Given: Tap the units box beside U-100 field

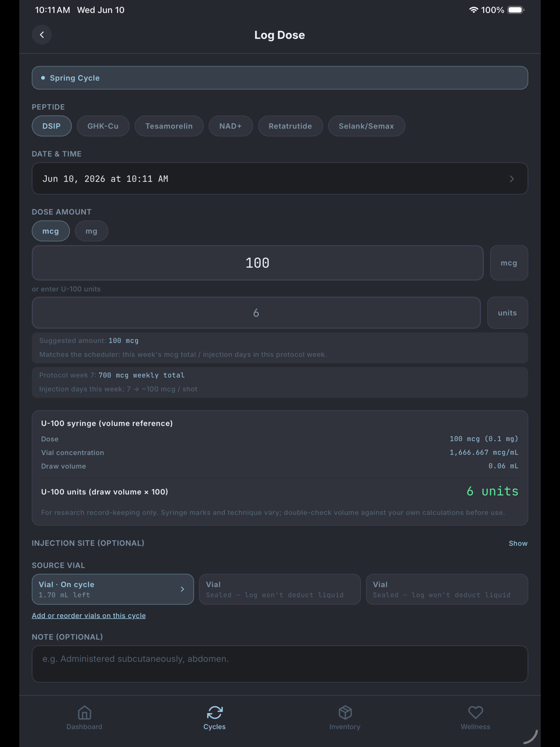Looking at the screenshot, I should (x=507, y=313).
